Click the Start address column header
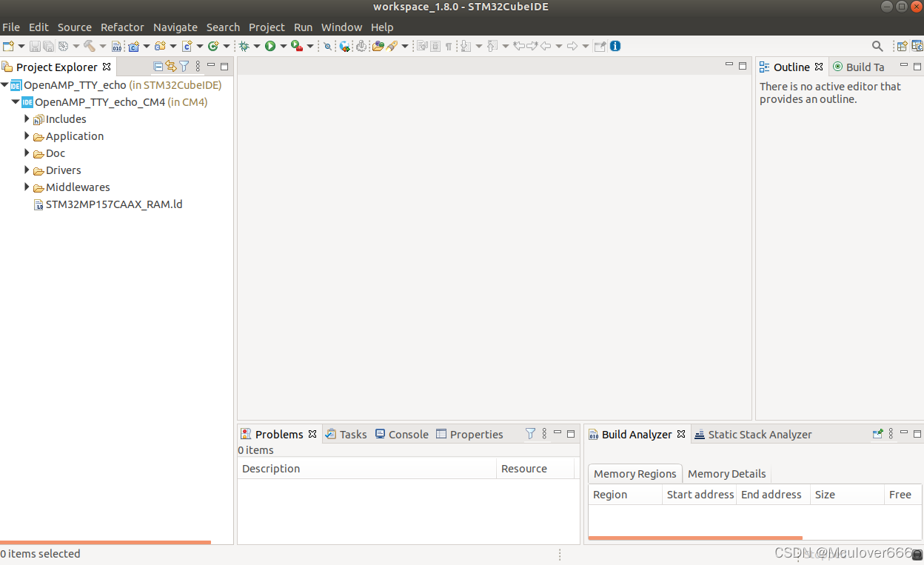924x565 pixels. pos(700,494)
